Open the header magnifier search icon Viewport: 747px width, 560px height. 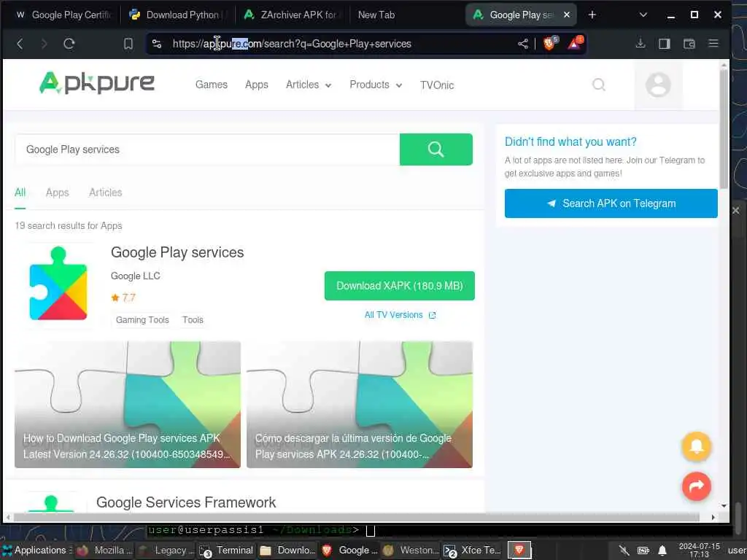pyautogui.click(x=599, y=85)
